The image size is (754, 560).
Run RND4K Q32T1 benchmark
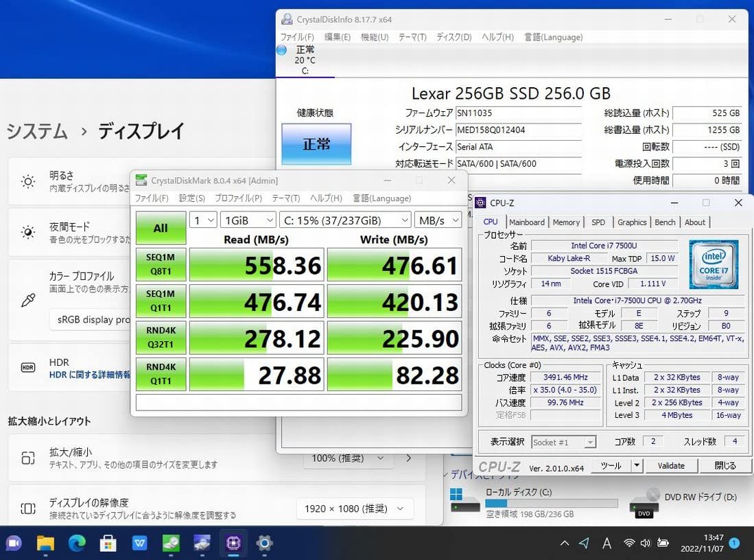pyautogui.click(x=161, y=337)
